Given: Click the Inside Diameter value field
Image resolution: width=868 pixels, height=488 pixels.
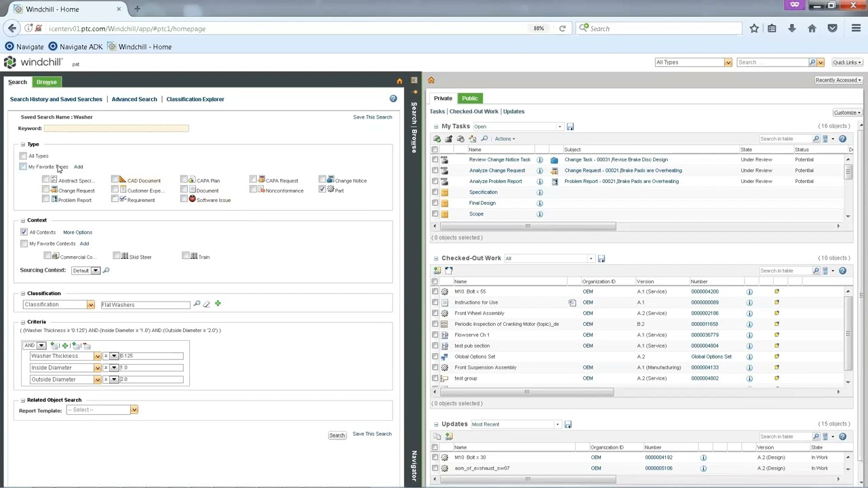Looking at the screenshot, I should [x=151, y=368].
